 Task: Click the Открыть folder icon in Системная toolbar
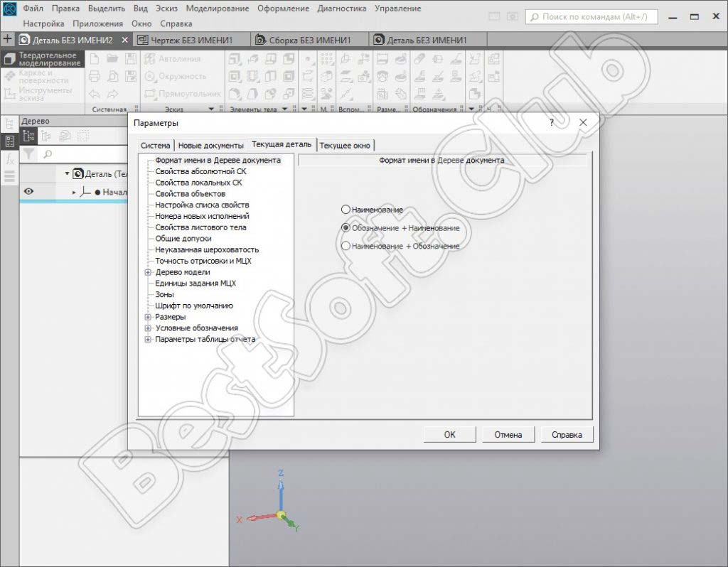[x=112, y=59]
